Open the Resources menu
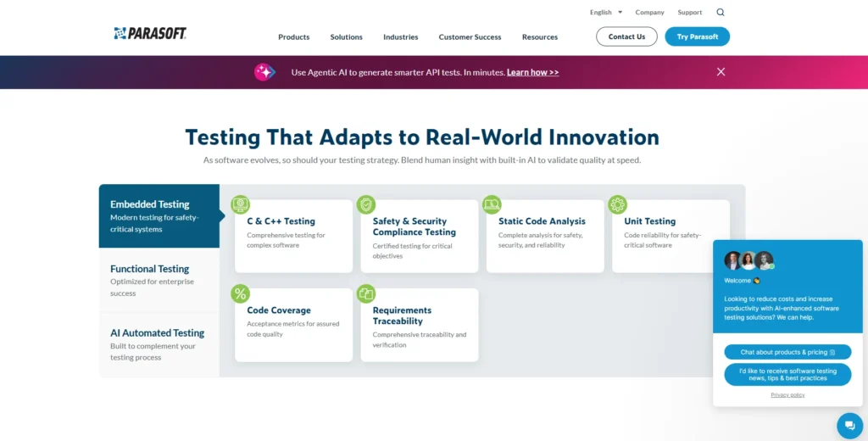The image size is (868, 441). (540, 37)
